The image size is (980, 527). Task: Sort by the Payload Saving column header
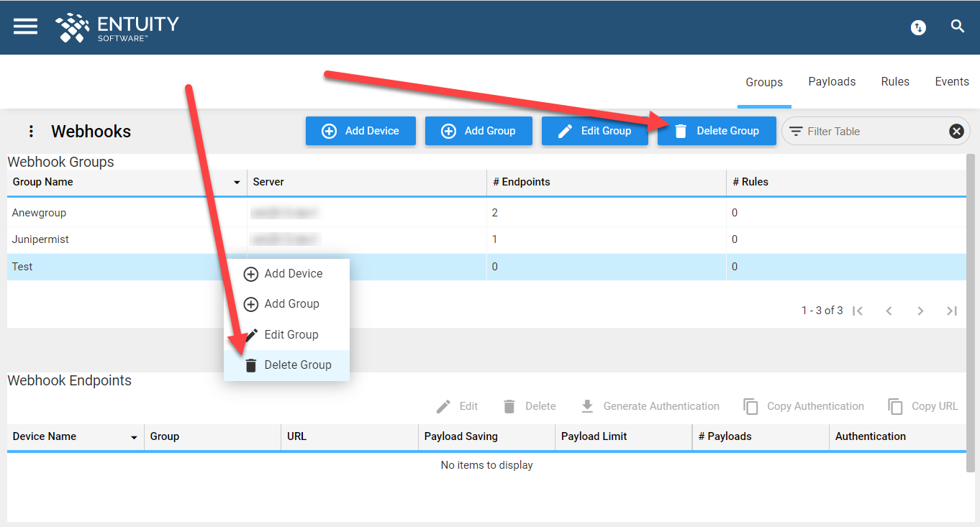click(486, 436)
